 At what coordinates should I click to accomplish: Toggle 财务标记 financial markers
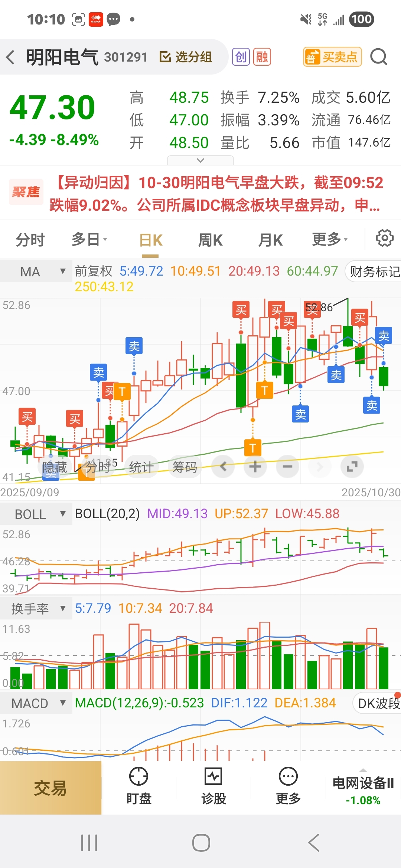[x=374, y=272]
